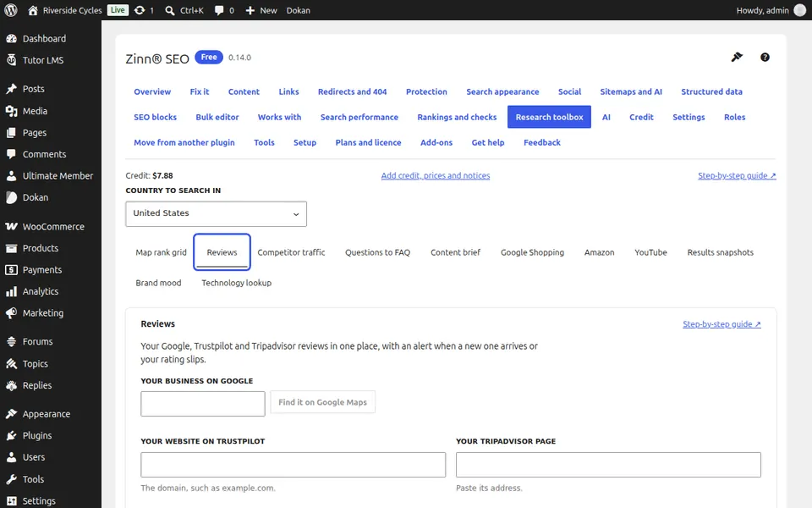The width and height of the screenshot is (812, 508).
Task: Click the Users person icon
Action: (x=11, y=457)
